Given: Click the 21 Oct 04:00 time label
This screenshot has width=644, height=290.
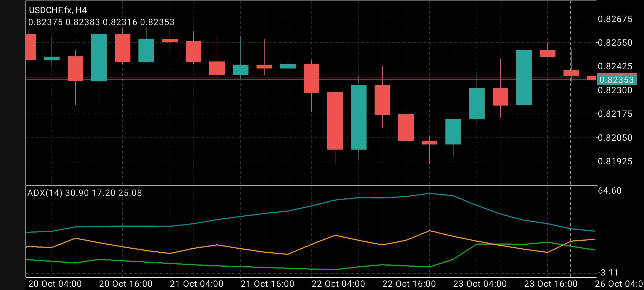Looking at the screenshot, I should pyautogui.click(x=196, y=284).
